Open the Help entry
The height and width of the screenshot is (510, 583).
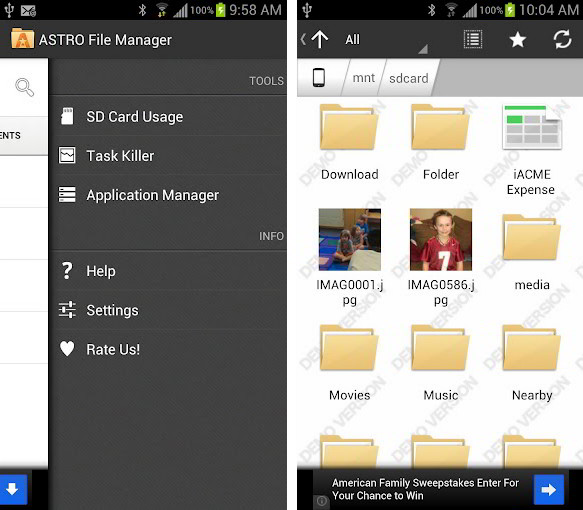coord(169,271)
